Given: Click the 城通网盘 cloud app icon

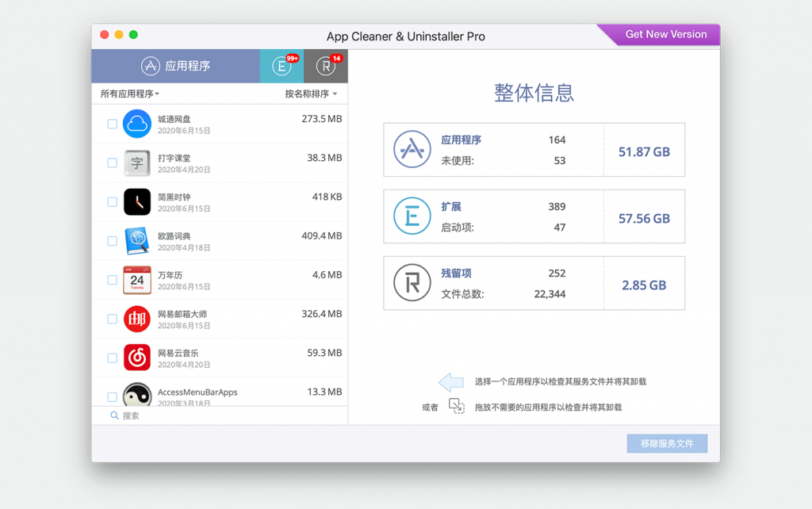Looking at the screenshot, I should pos(136,124).
